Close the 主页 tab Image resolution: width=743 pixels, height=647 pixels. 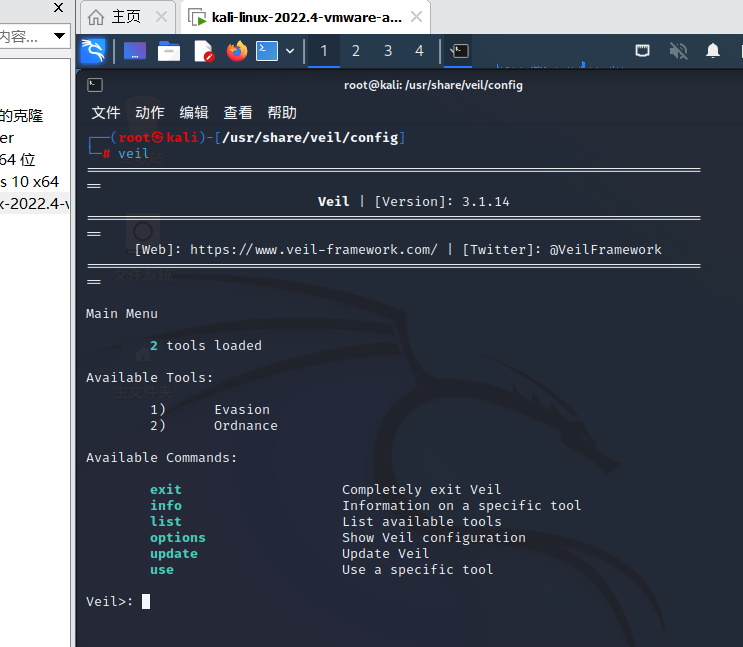point(161,17)
